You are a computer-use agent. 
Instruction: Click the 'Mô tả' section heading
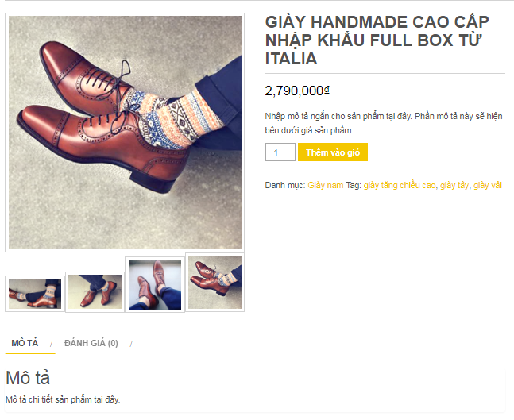pyautogui.click(x=28, y=379)
